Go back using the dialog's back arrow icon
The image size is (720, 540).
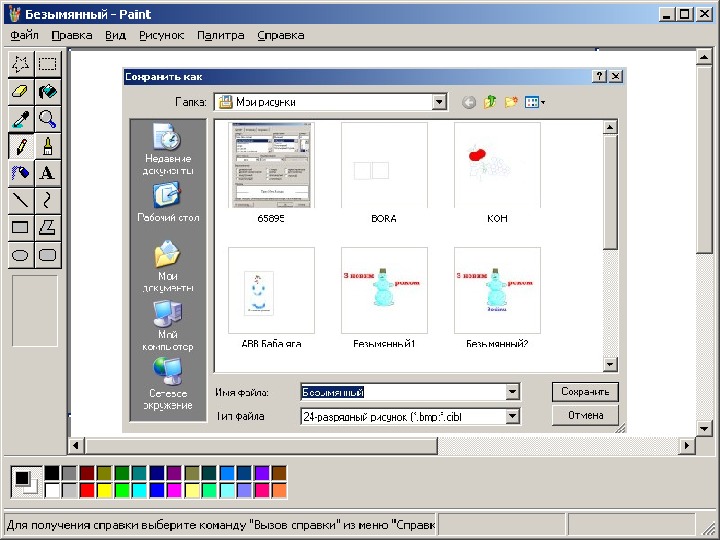point(469,102)
